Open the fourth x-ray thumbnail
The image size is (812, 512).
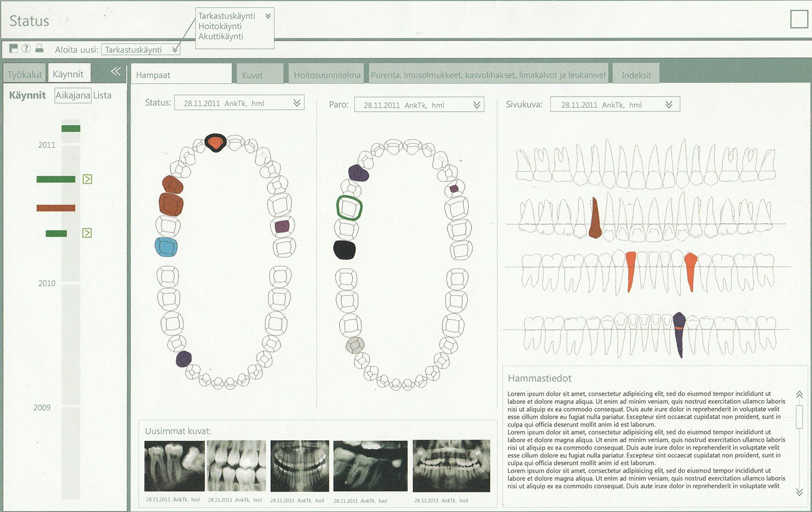[370, 466]
